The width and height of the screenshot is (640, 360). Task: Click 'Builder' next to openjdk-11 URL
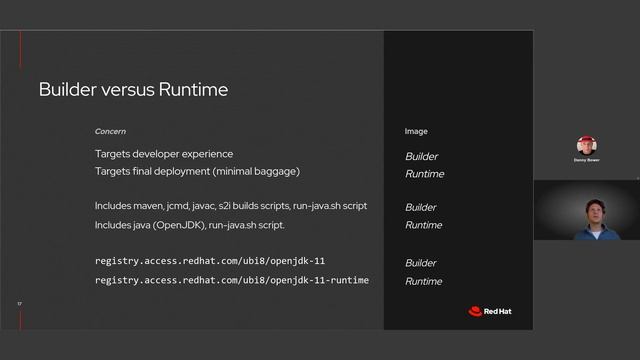tap(421, 263)
